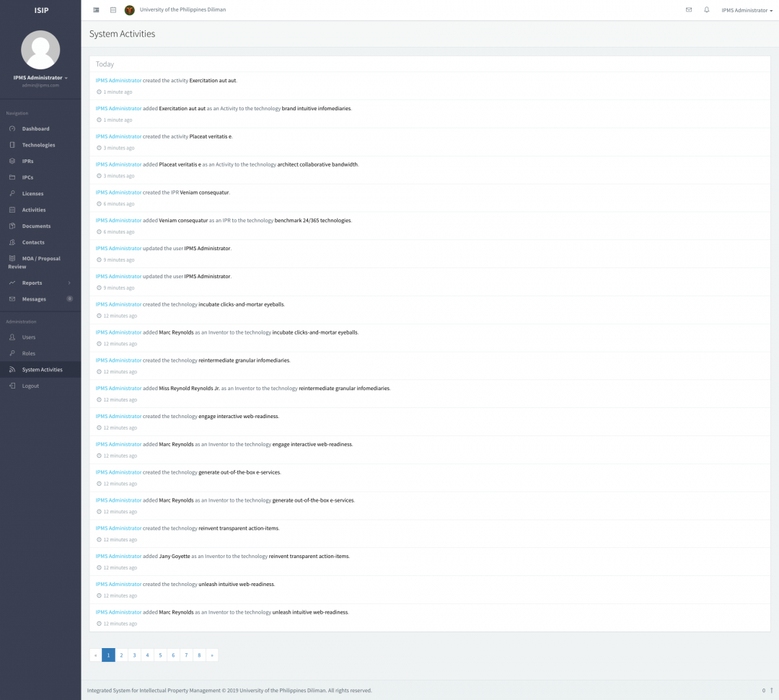This screenshot has height=700, width=779.
Task: Click the scroll-to-top arrow in footer
Action: 771,691
